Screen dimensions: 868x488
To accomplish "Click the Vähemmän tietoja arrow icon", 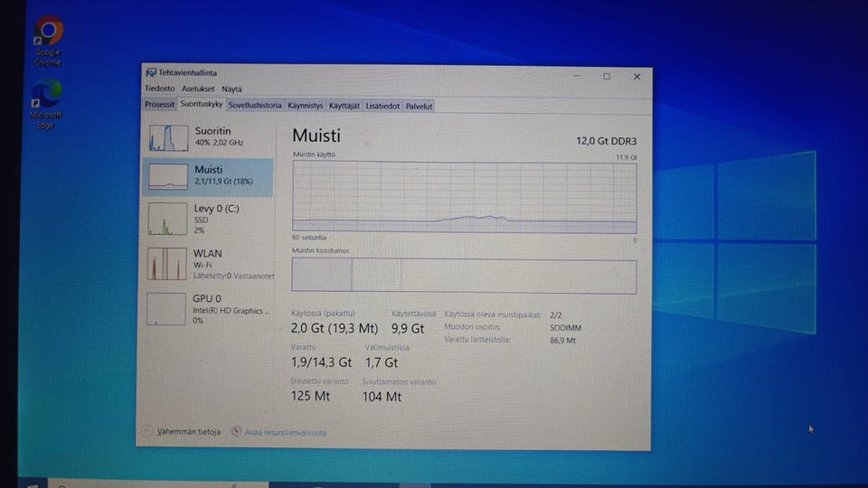I will pyautogui.click(x=147, y=431).
